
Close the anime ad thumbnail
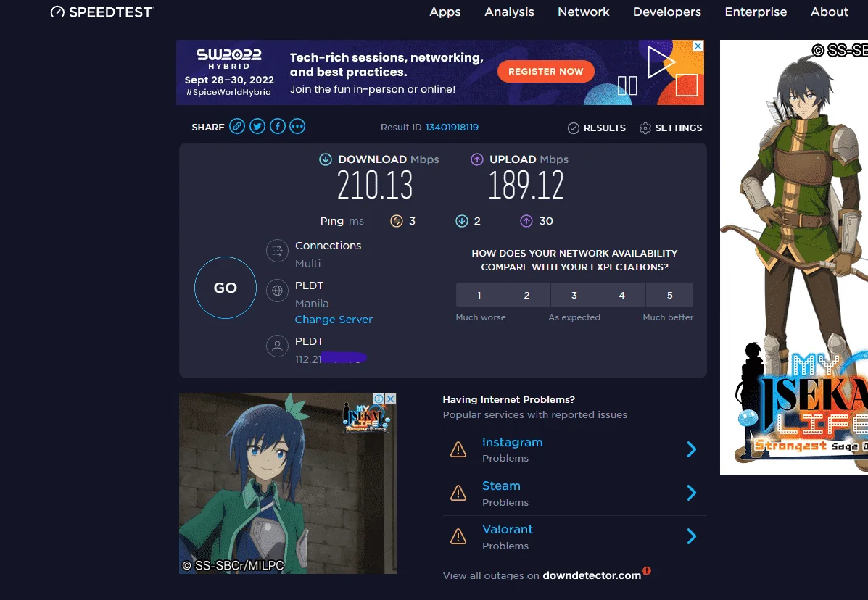(391, 399)
